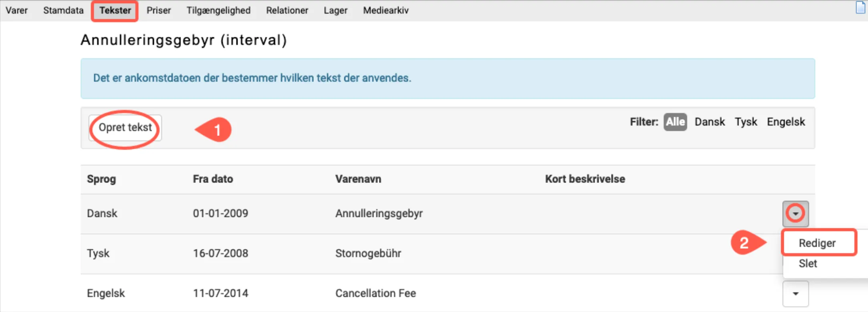Go to the Tilgængelighed tab
Image resolution: width=868 pixels, height=312 pixels.
(218, 10)
